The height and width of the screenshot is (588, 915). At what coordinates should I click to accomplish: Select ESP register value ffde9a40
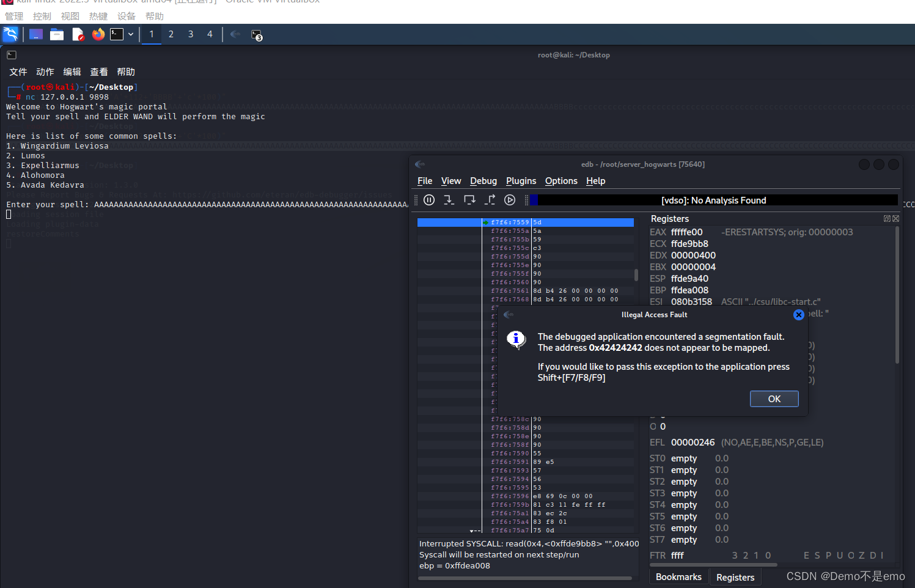689,279
